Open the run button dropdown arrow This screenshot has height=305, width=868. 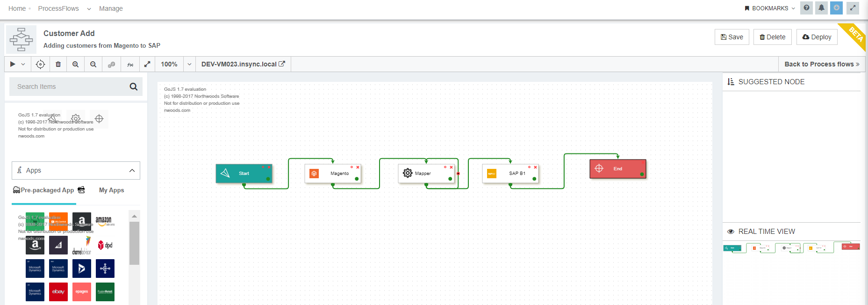pyautogui.click(x=23, y=64)
